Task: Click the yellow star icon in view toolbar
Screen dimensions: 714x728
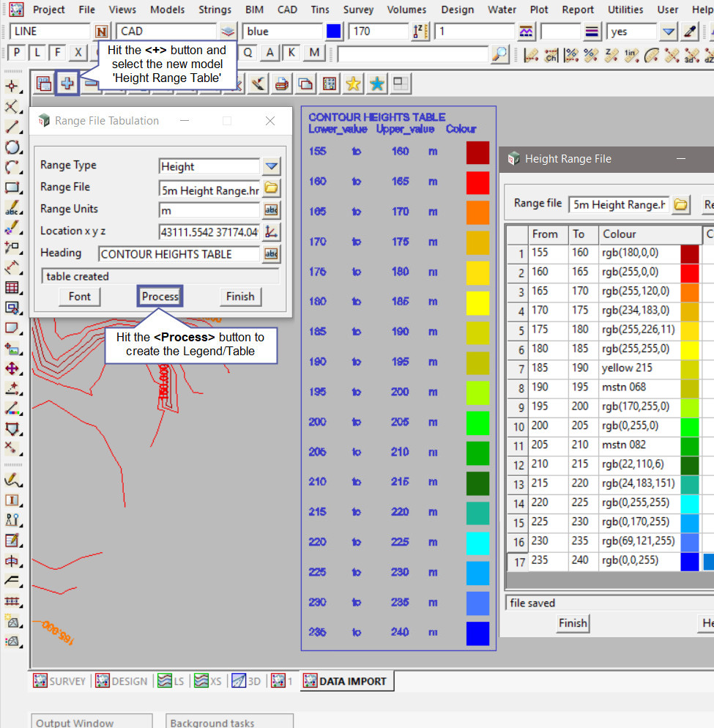Action: pyautogui.click(x=353, y=83)
